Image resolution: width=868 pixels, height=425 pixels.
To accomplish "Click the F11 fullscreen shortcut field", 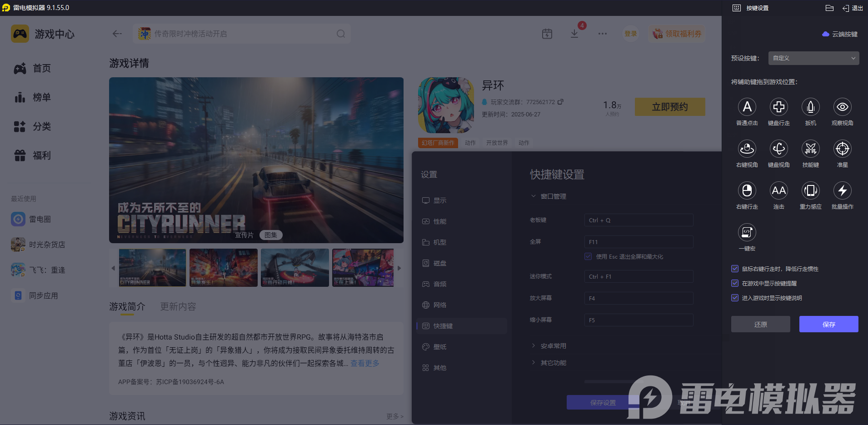I will click(638, 241).
